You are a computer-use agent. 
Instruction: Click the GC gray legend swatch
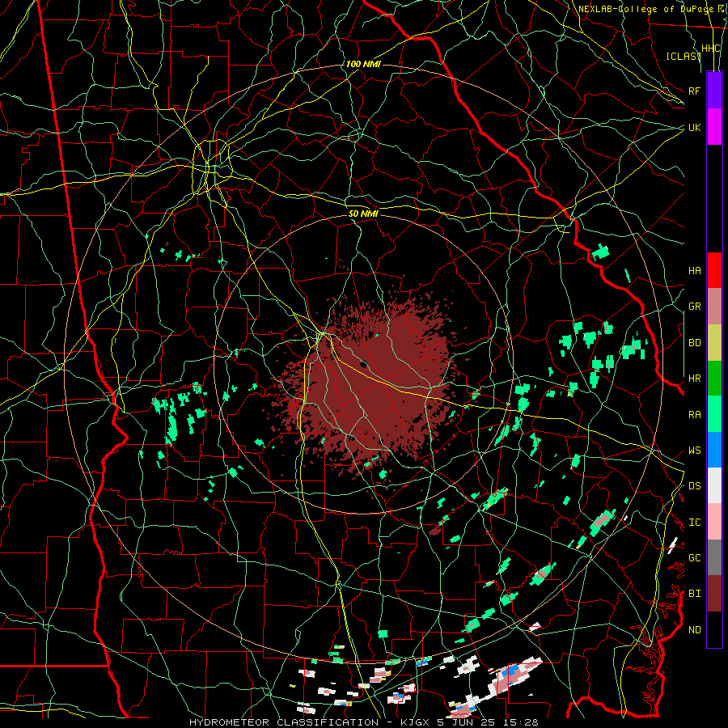tap(714, 557)
